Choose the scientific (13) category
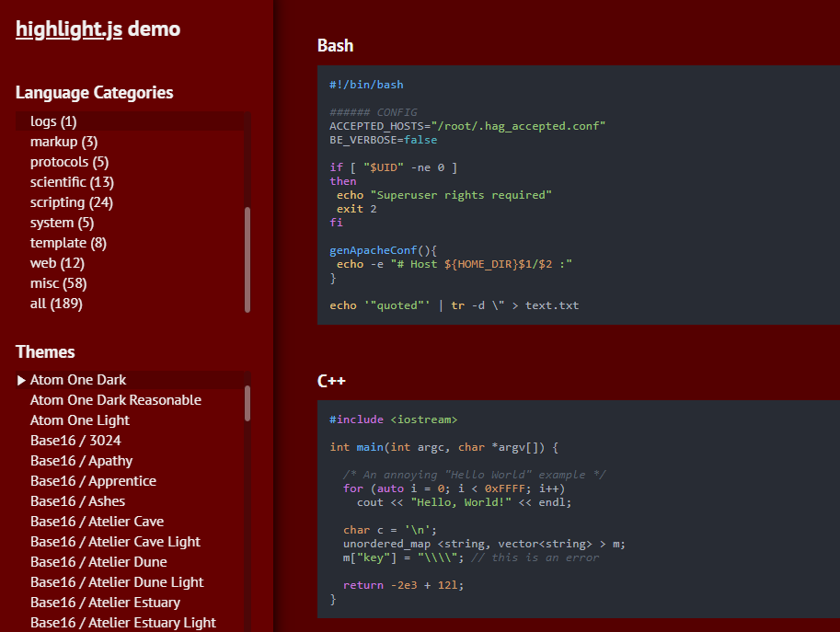Image resolution: width=840 pixels, height=632 pixels. click(x=72, y=182)
